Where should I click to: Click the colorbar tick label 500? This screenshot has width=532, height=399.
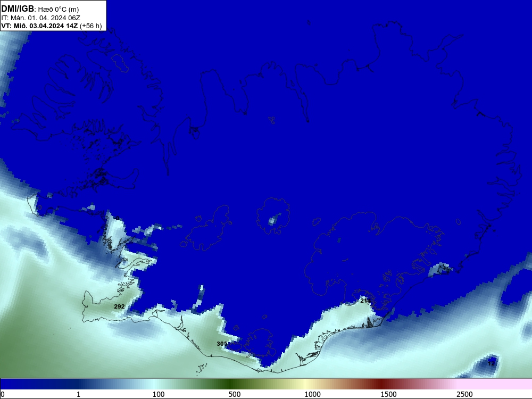(x=235, y=394)
